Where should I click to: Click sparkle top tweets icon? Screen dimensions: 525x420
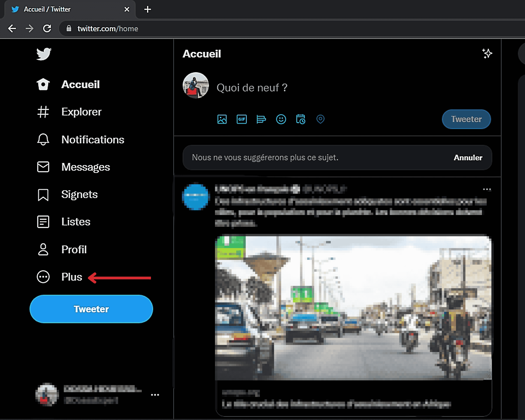coord(487,54)
